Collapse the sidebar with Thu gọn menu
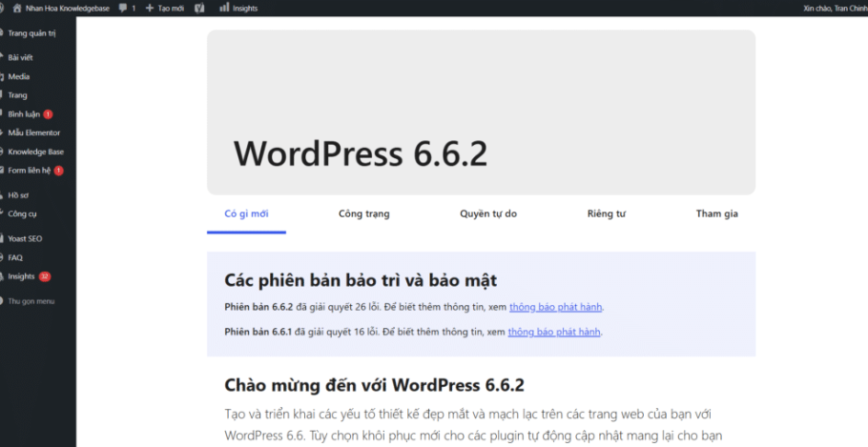 tap(31, 301)
